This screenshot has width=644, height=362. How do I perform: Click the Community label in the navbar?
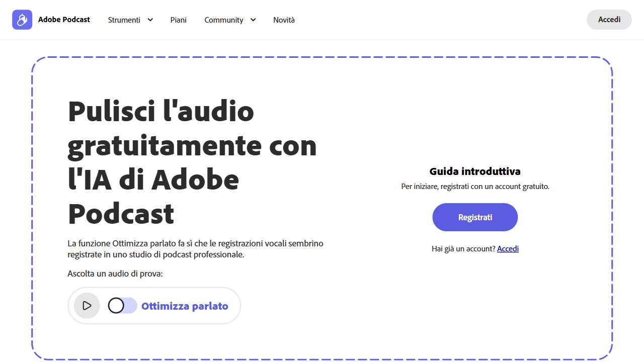pos(223,20)
